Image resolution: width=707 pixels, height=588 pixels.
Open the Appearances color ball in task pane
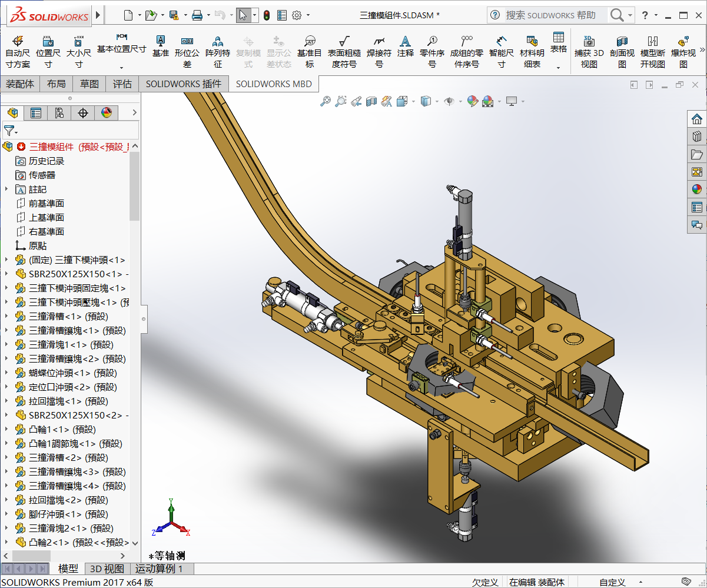pyautogui.click(x=697, y=189)
